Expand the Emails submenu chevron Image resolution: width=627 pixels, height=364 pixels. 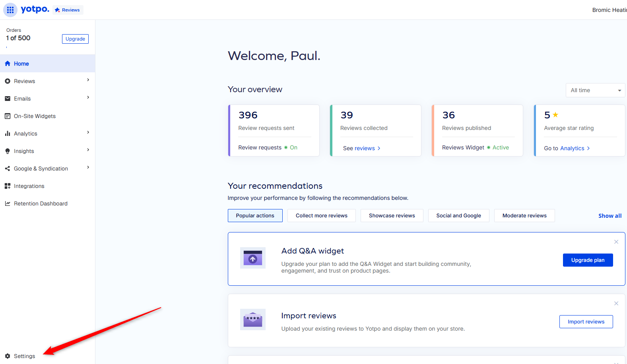pyautogui.click(x=88, y=98)
